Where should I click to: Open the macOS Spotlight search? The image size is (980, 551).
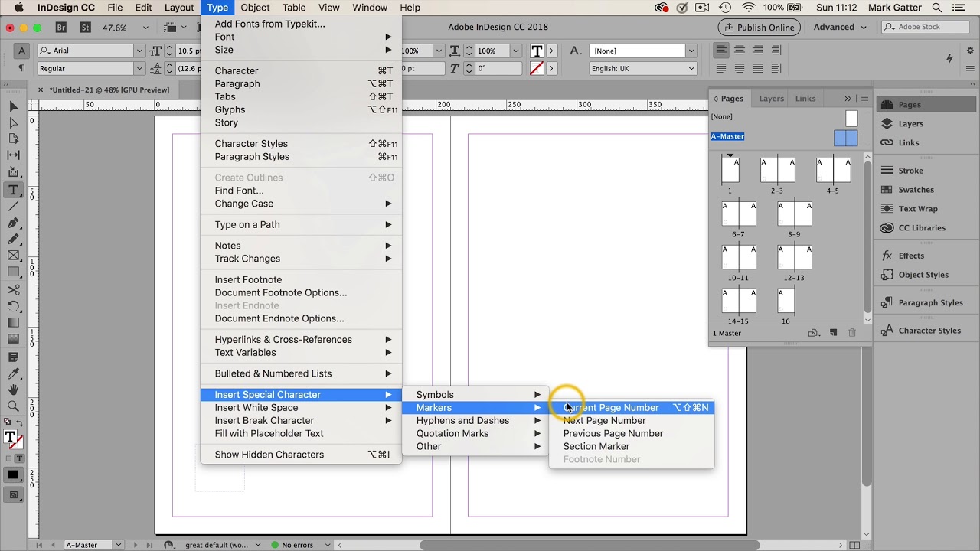pos(937,8)
